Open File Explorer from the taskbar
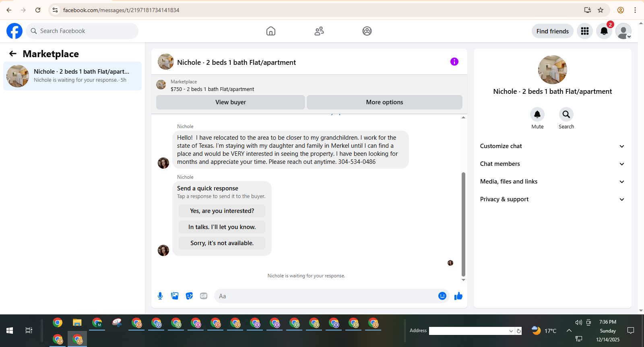 click(x=77, y=322)
